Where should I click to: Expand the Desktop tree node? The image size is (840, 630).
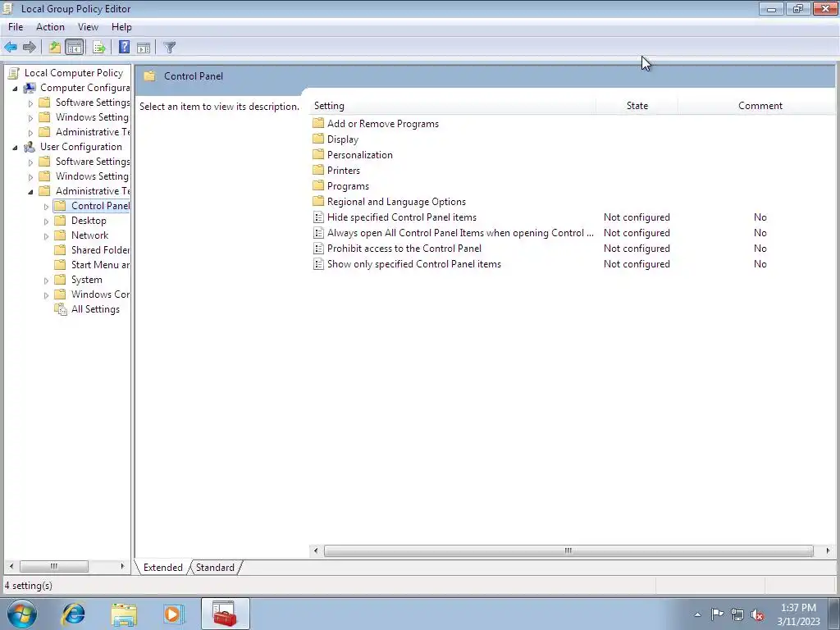point(46,221)
